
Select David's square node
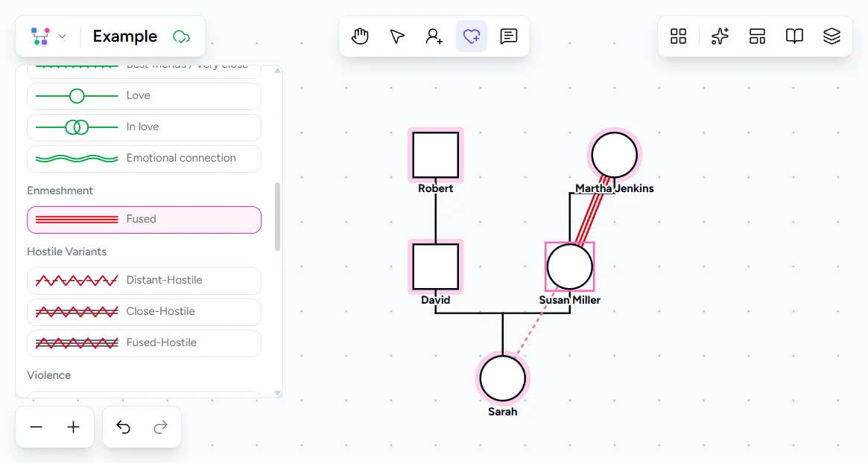[436, 266]
